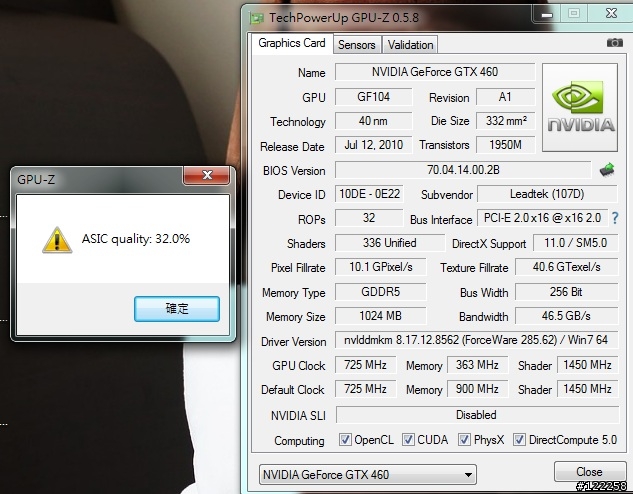Click the ASIC quality: 32.0% message text
Image resolution: width=633 pixels, height=494 pixels.
pos(136,239)
